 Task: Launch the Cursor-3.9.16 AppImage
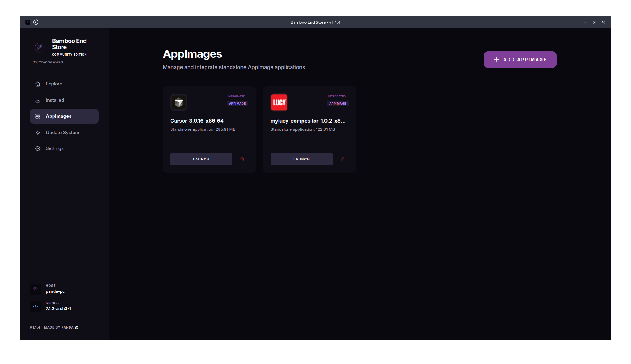201,159
